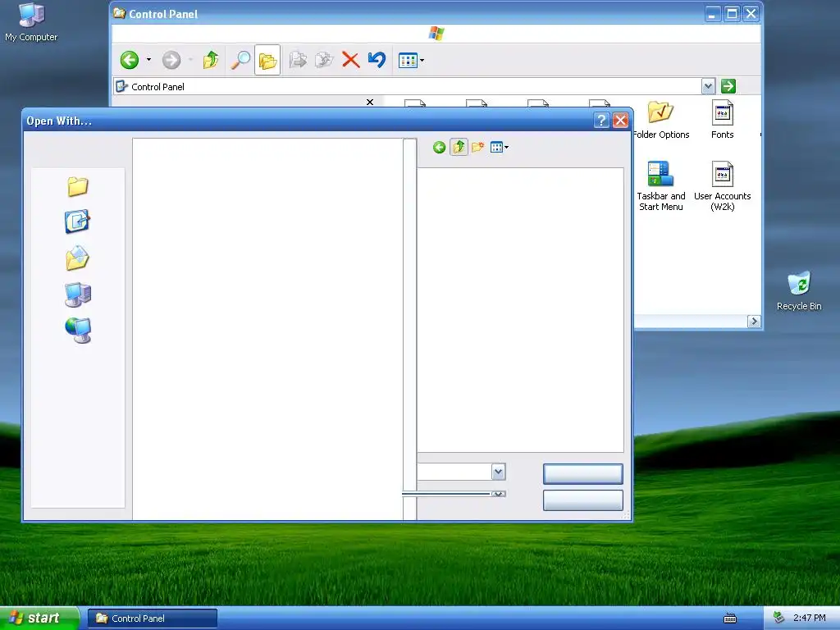This screenshot has width=840, height=630.
Task: Close the left pane with the small x
Action: tap(370, 102)
